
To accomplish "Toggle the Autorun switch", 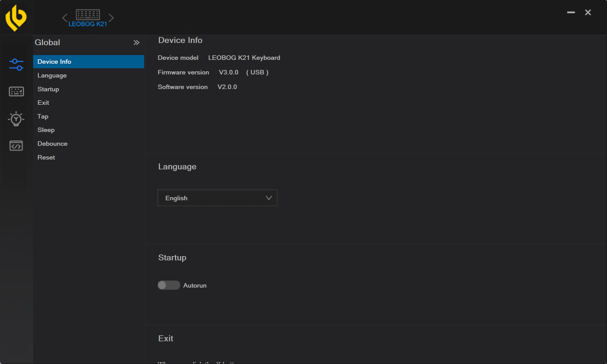I will 169,285.
